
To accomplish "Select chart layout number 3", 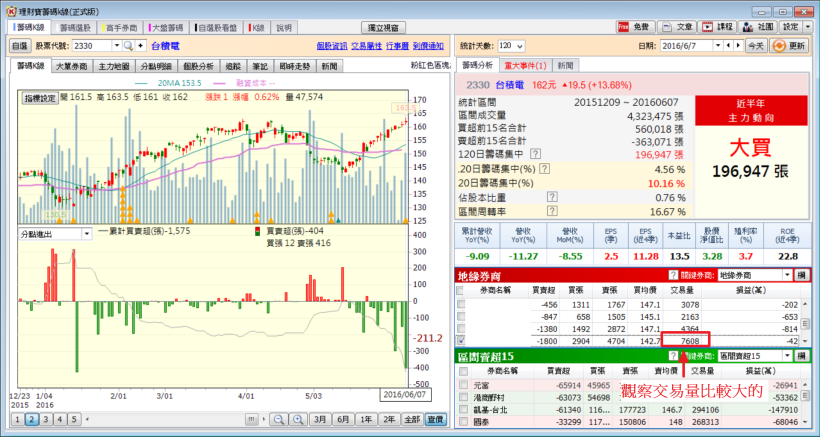I will tap(45, 419).
